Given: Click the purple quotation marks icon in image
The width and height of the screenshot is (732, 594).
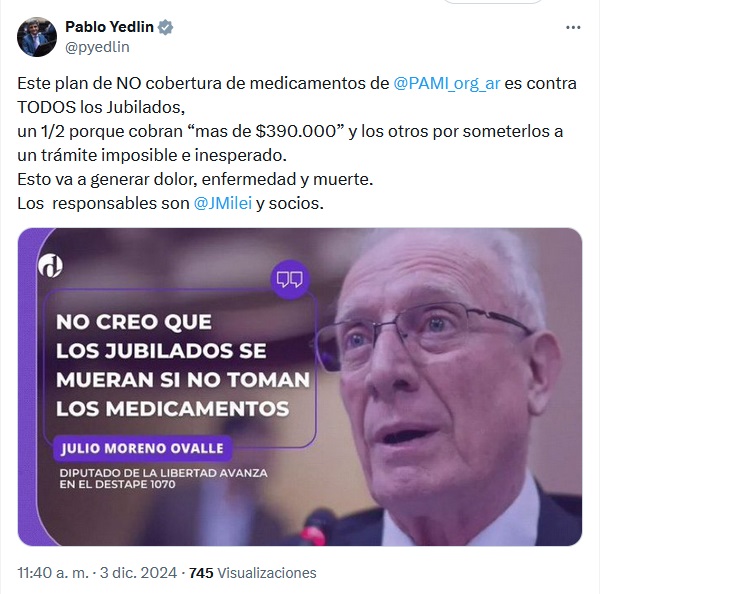Looking at the screenshot, I should tap(290, 279).
